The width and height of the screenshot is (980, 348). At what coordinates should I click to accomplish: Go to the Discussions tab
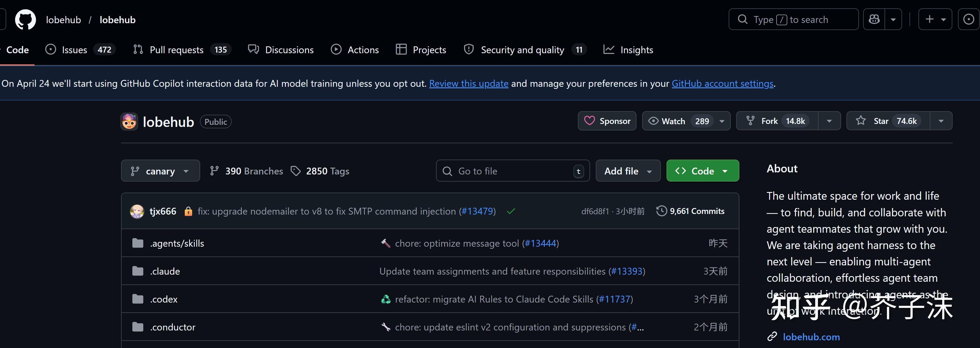[281, 50]
